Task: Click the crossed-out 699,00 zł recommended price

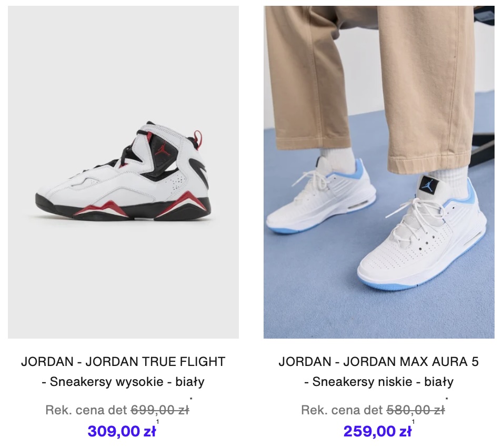Action: coord(160,410)
